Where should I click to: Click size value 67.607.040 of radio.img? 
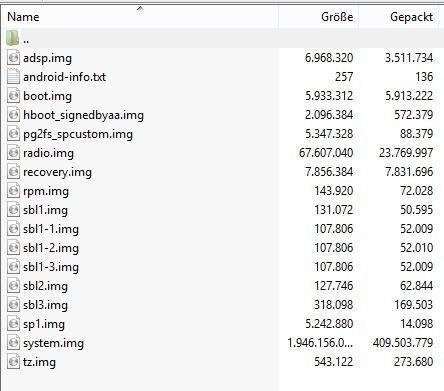click(x=326, y=153)
